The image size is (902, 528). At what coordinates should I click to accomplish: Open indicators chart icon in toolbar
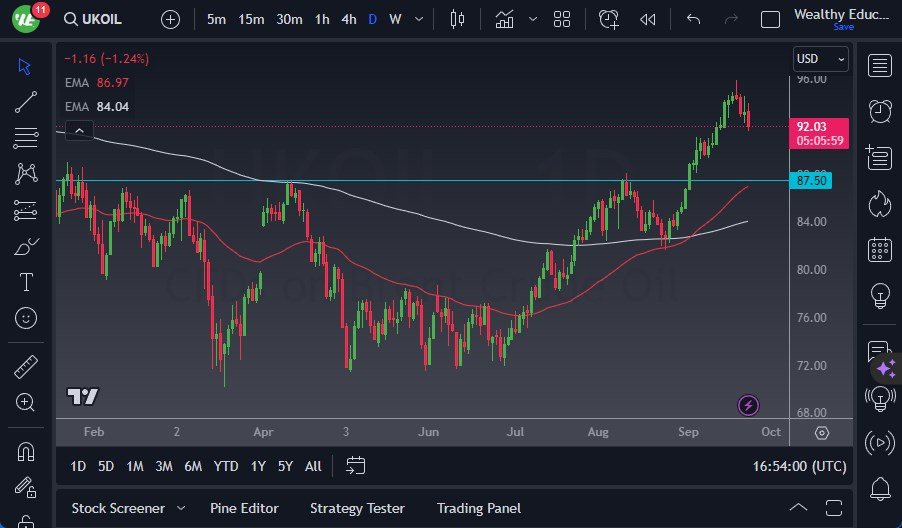504,19
